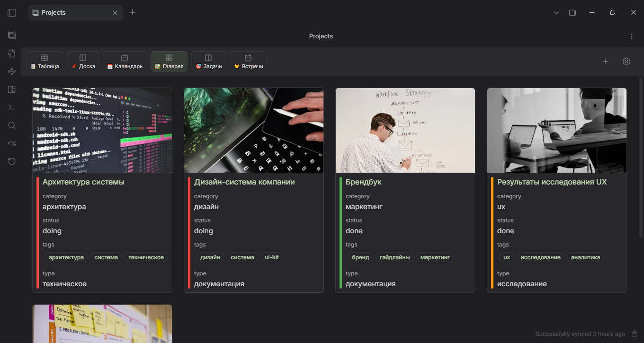Switch to the Доска view tab
The width and height of the screenshot is (644, 343).
83,62
